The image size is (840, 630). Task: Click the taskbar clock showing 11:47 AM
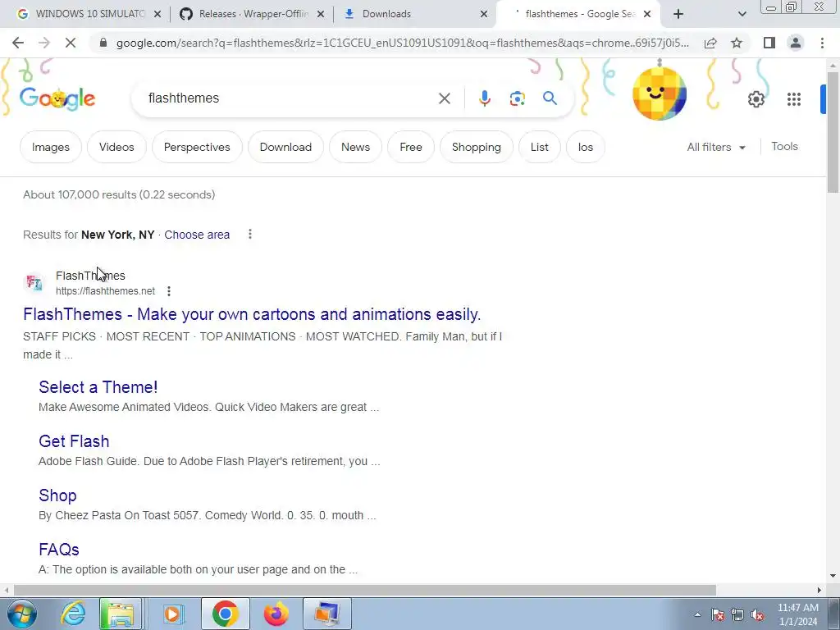coord(797,614)
